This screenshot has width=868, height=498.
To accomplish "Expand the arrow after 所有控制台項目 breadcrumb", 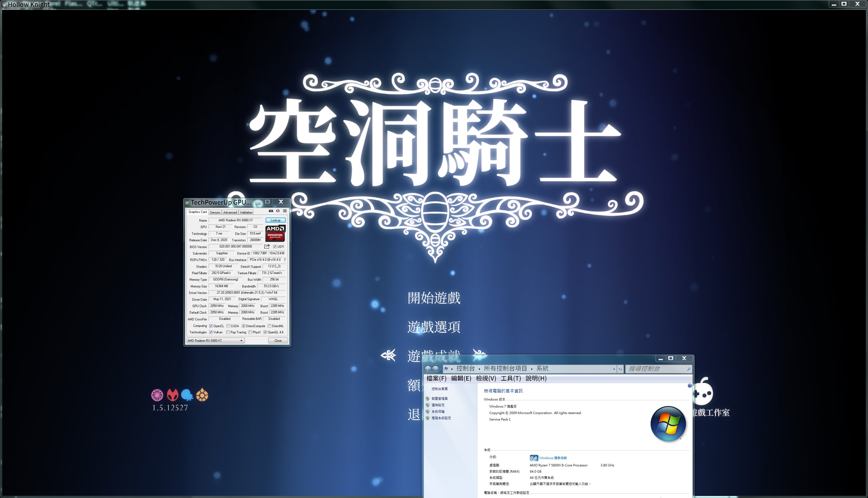I will coord(531,369).
